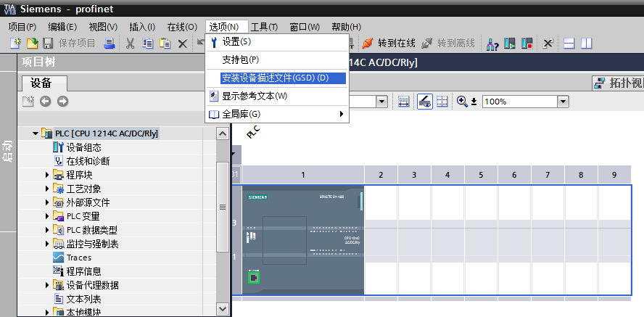
Task: Open 设备组态 in project tree
Action: (83, 147)
